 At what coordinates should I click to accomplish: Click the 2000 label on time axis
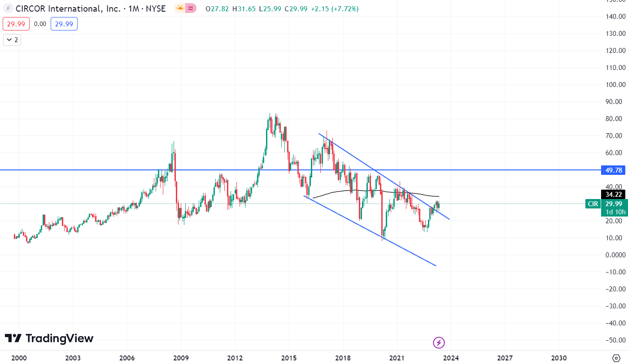(18, 358)
